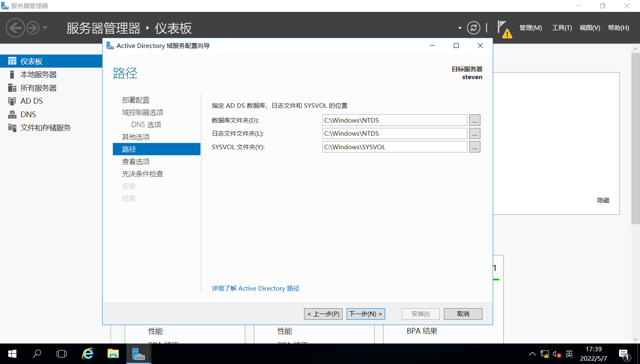Image resolution: width=640 pixels, height=364 pixels.
Task: Click the scroll-down arrow of Server Manager
Action: (x=635, y=339)
